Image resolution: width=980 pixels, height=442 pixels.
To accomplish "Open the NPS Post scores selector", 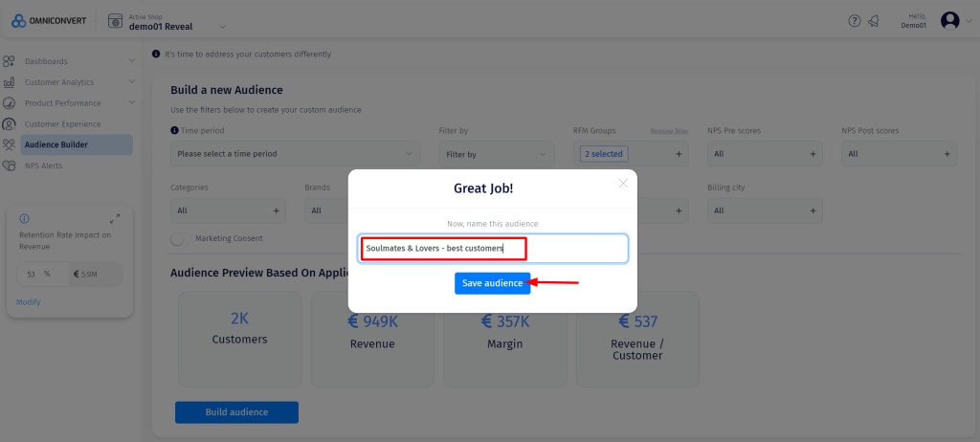I will point(898,153).
